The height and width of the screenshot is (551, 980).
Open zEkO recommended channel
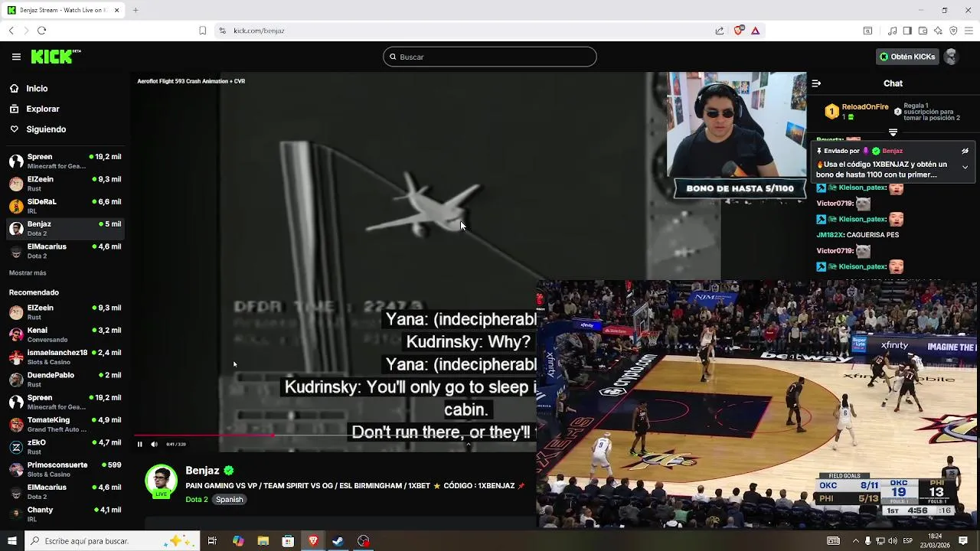65,447
